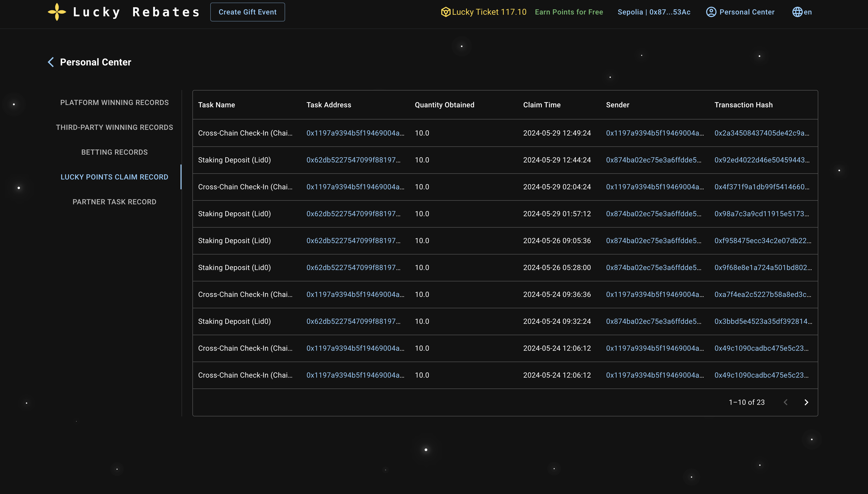Open the Partner Task Record tab
868x494 pixels.
click(x=114, y=202)
